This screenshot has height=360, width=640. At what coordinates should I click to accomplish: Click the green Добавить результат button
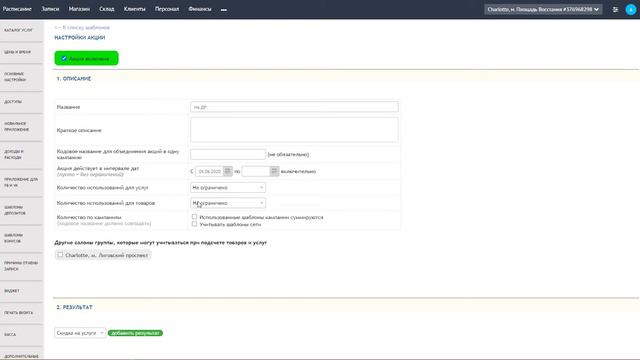[135, 333]
